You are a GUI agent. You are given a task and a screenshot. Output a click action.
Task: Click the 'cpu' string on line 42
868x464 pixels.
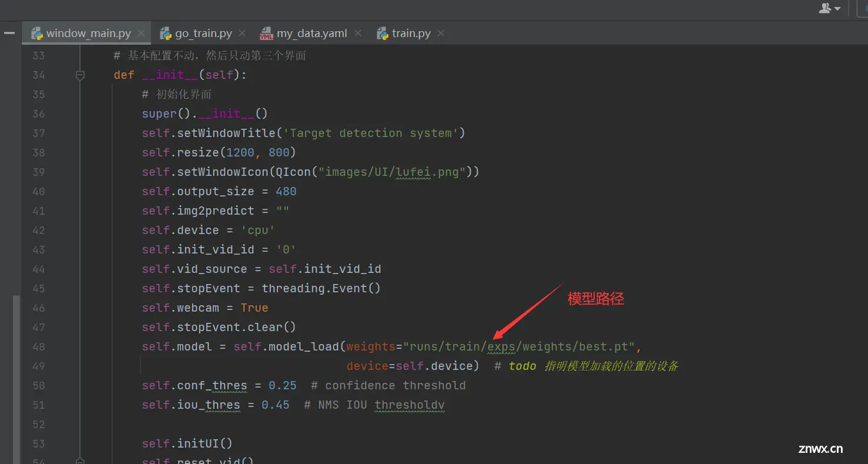click(258, 230)
